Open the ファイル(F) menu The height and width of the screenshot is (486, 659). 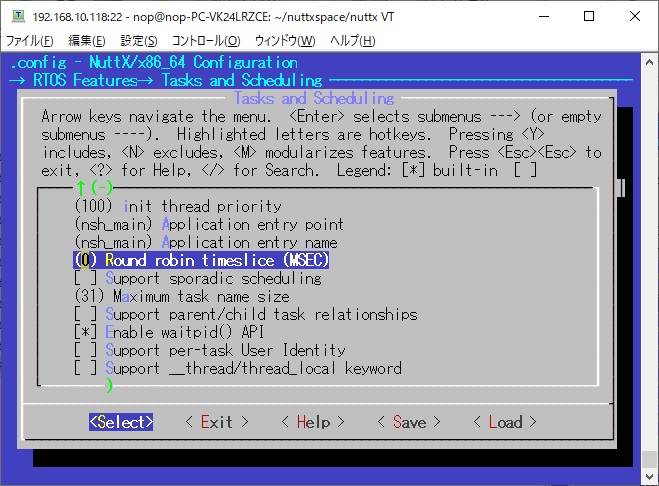29,41
